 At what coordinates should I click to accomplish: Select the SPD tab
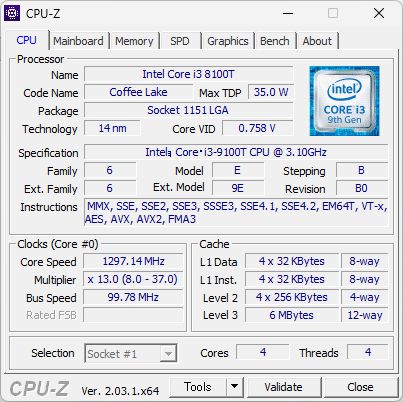tap(180, 41)
